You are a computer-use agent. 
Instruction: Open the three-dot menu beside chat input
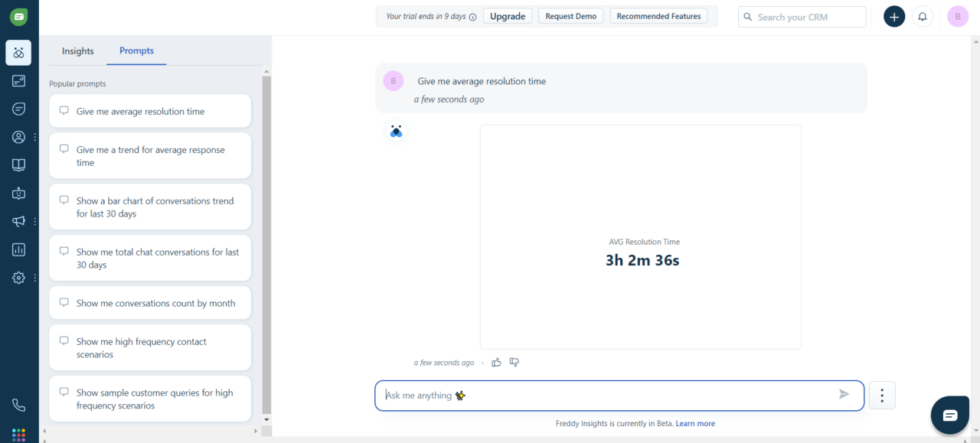pyautogui.click(x=882, y=396)
